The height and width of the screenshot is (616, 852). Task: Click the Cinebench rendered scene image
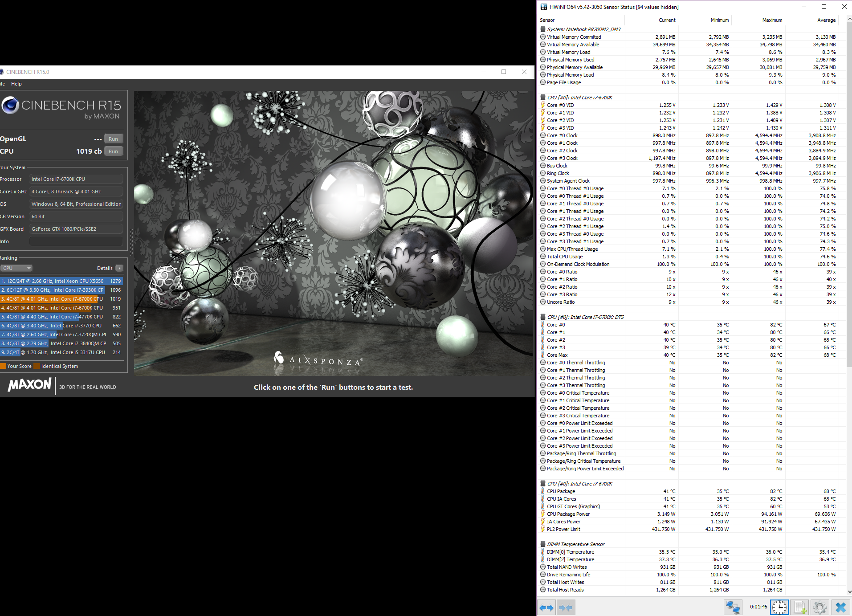tap(334, 233)
